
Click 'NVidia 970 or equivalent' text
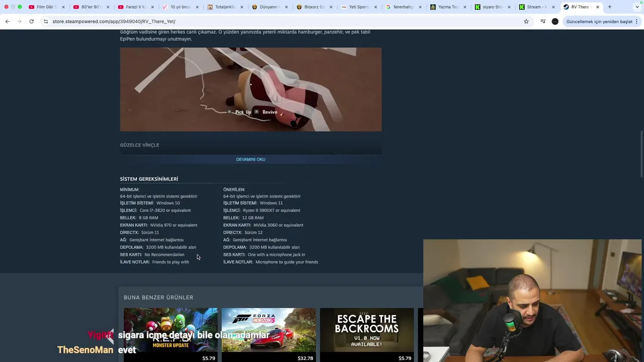pyautogui.click(x=174, y=225)
